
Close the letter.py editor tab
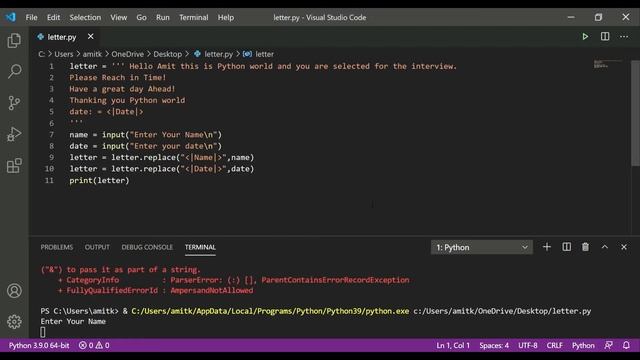tap(91, 37)
